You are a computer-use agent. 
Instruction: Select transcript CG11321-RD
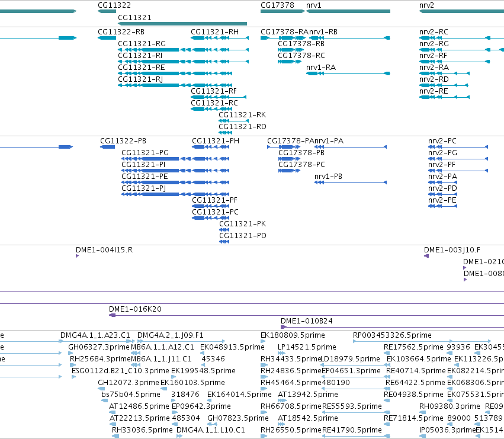coord(225,133)
